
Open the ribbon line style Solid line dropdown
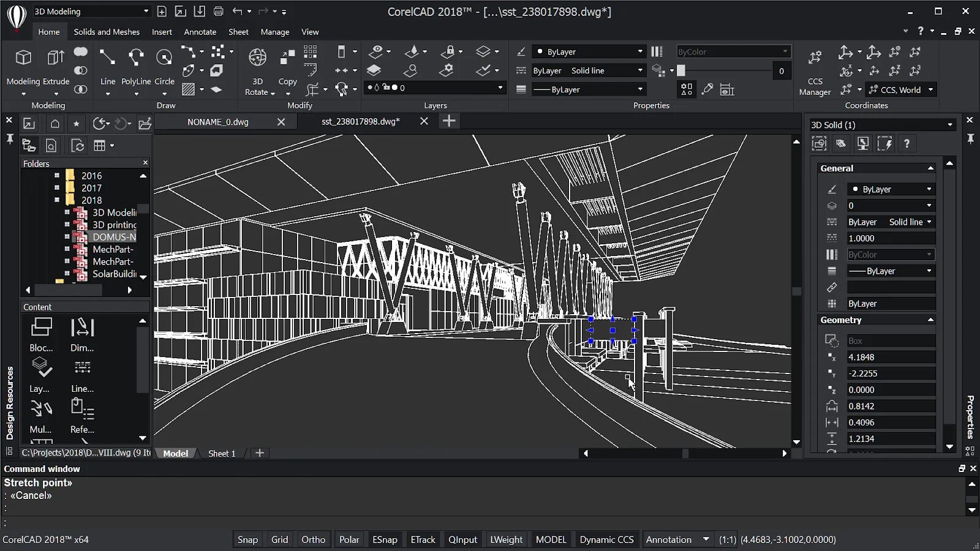(x=589, y=70)
